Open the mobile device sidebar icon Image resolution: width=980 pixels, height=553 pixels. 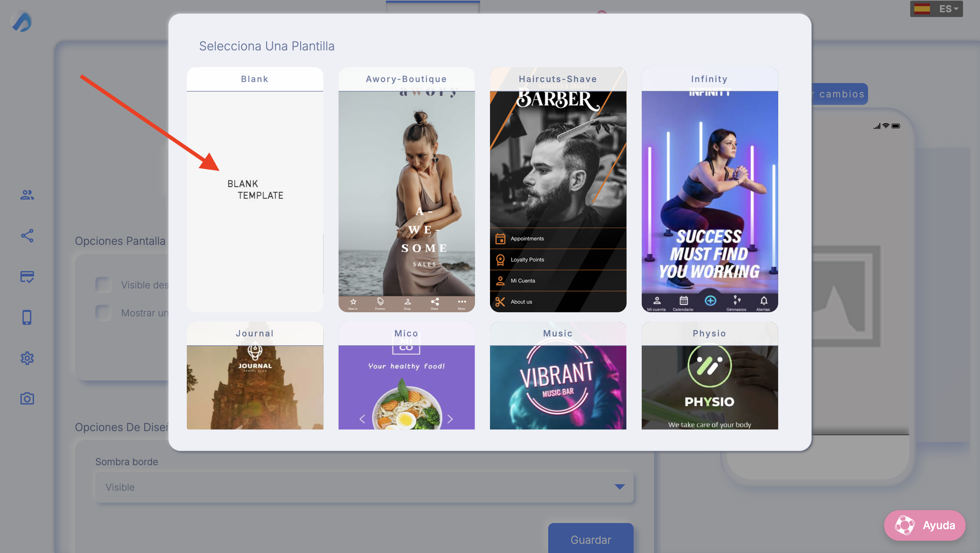pyautogui.click(x=27, y=317)
